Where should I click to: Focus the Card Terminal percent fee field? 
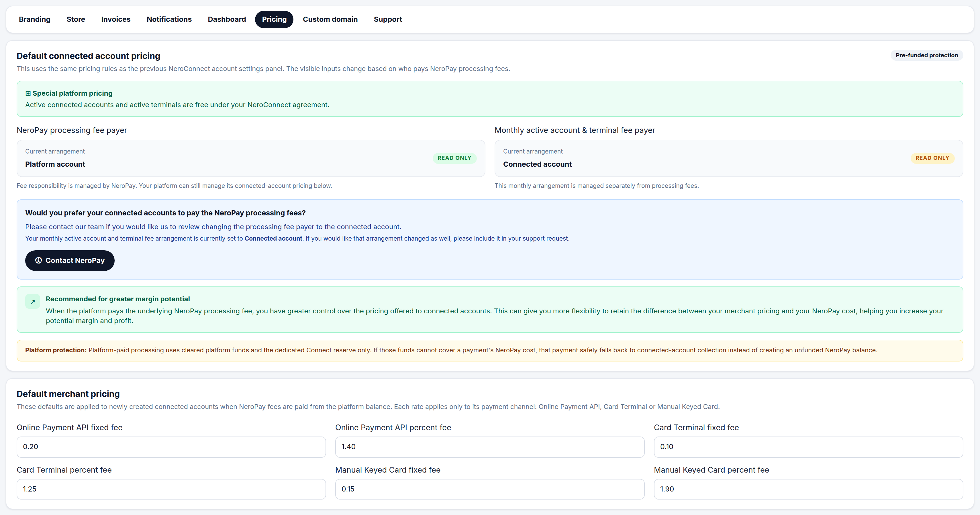click(x=171, y=489)
